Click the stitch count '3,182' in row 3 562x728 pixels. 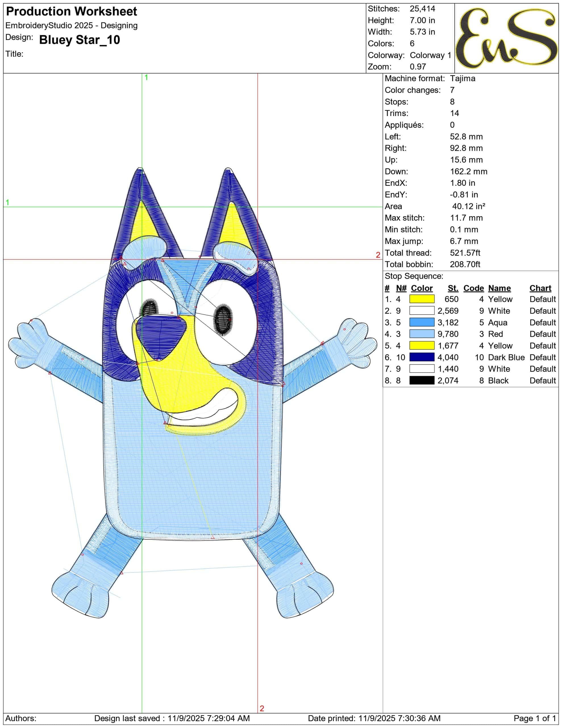[x=448, y=323]
